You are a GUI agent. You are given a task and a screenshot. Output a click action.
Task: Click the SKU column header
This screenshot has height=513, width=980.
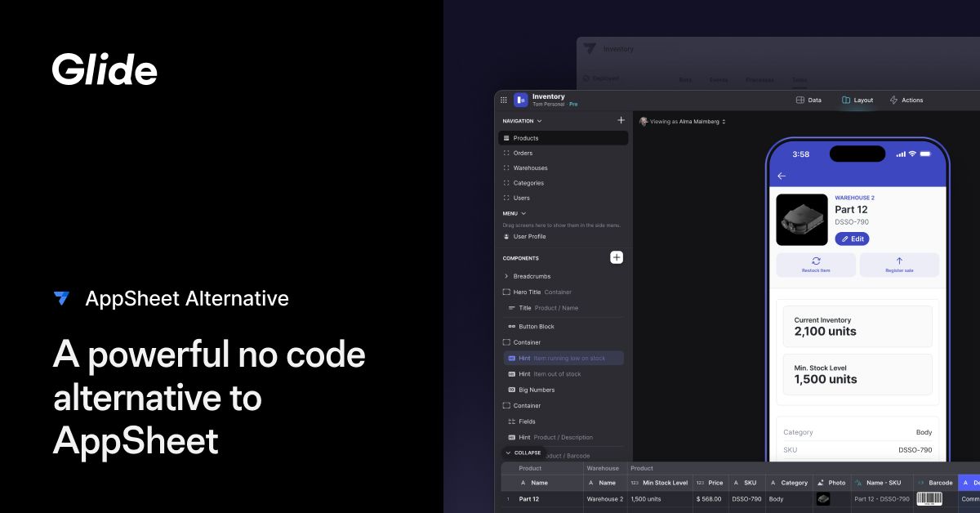click(746, 483)
